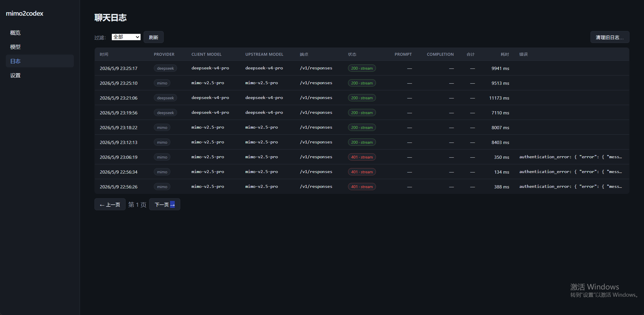Viewport: 644px width, 315px height.
Task: Click 200 · stream status in 23:19:56 row
Action: (x=362, y=113)
